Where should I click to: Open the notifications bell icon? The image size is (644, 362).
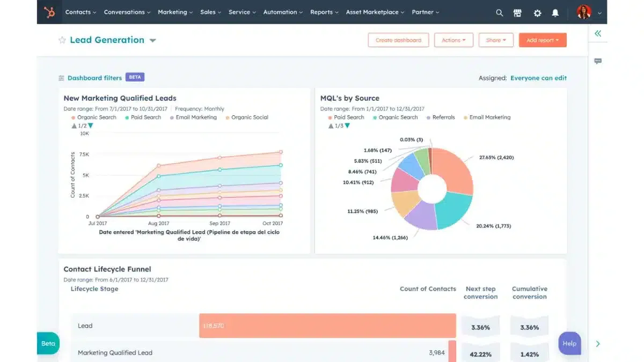[555, 12]
